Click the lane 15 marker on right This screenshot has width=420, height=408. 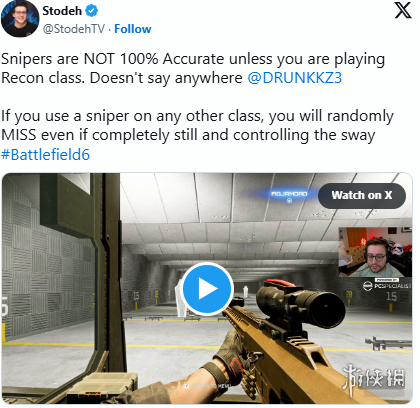pyautogui.click(x=391, y=296)
